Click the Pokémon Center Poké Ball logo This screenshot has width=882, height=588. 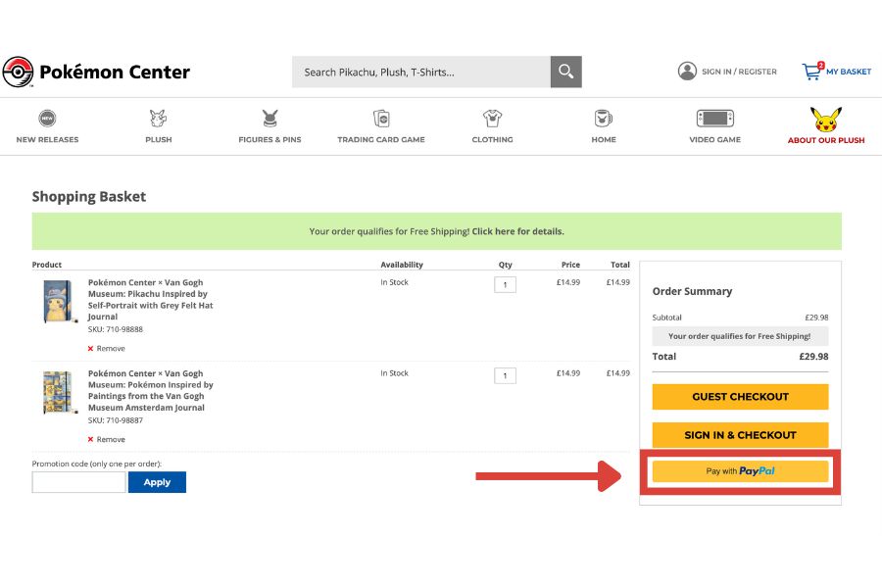coord(18,72)
